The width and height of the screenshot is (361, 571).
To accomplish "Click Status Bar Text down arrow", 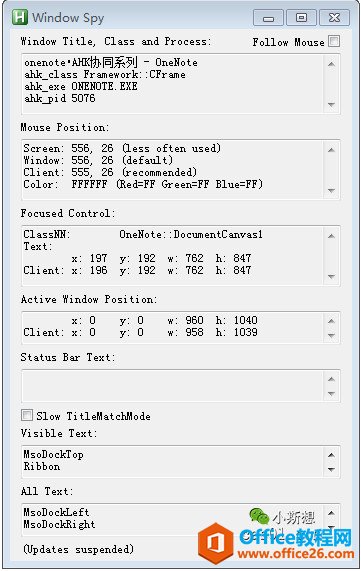I will [x=331, y=394].
